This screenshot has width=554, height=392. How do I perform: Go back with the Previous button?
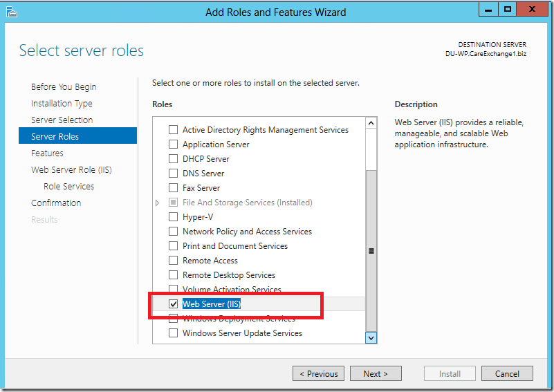coord(318,373)
